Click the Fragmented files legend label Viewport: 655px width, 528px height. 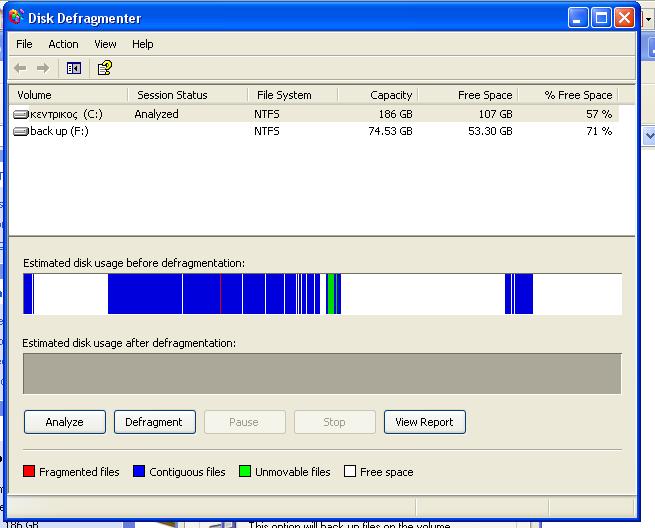[79, 472]
